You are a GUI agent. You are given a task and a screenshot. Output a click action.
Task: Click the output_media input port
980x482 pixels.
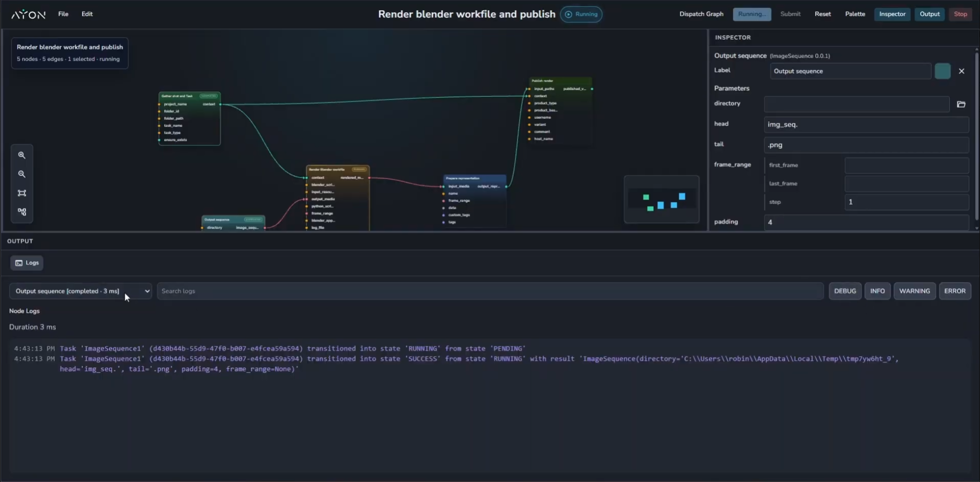(306, 199)
